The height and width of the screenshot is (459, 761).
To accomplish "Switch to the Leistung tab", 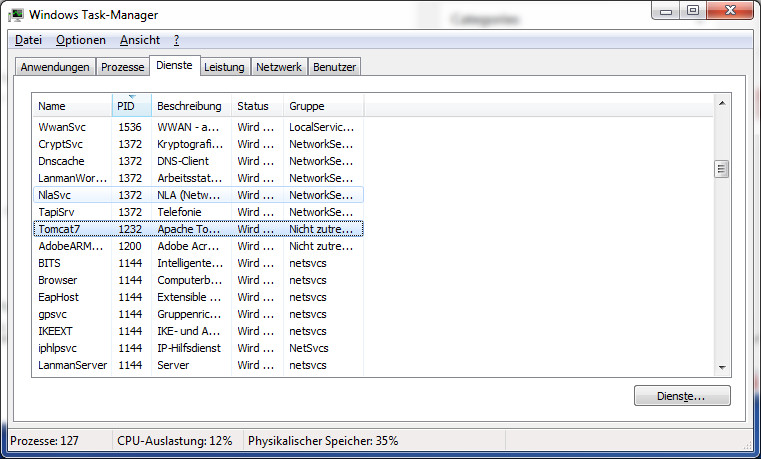I will (224, 67).
